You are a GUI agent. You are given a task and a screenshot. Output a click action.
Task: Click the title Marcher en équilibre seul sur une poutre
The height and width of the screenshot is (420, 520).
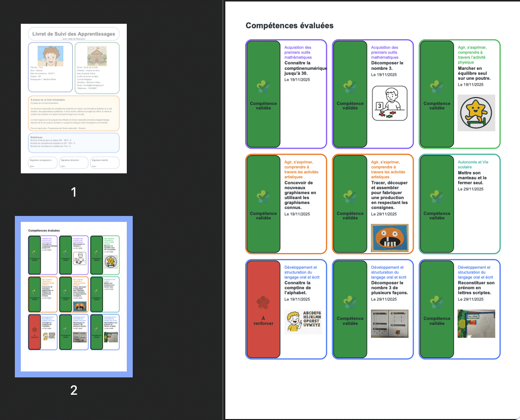click(x=474, y=73)
